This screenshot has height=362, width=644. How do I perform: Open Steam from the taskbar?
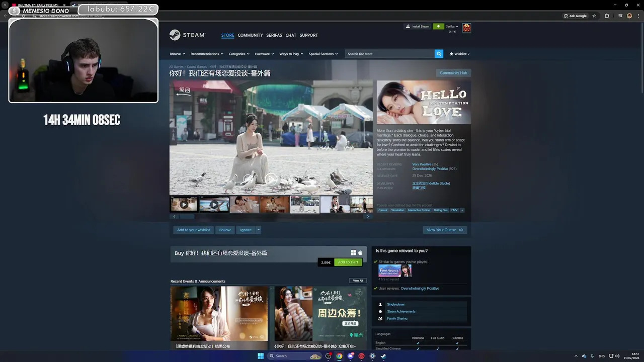[383, 356]
